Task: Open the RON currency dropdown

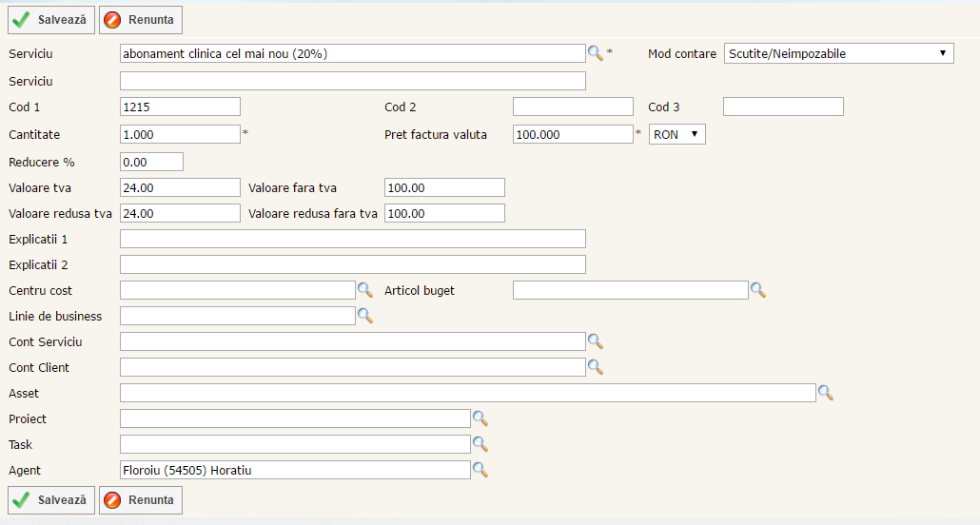Action: pos(676,135)
